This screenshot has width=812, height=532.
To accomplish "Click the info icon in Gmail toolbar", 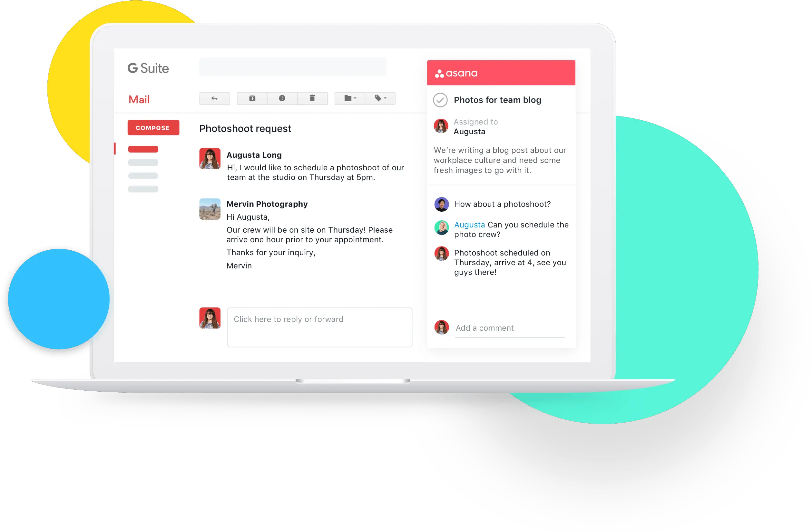I will (281, 98).
